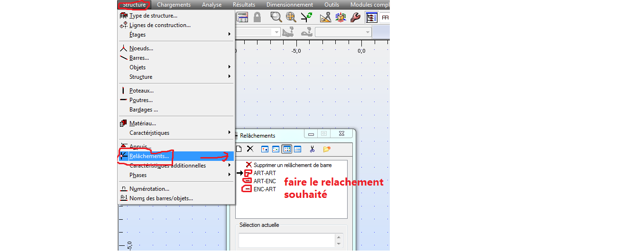Viewport: 644px width, 252px height.
Task: Toggle the object inspector tree icon
Action: (371, 18)
